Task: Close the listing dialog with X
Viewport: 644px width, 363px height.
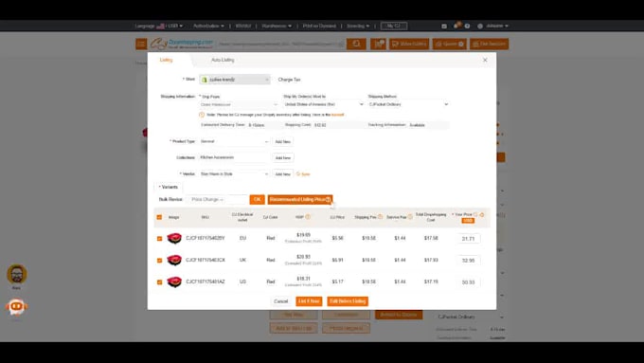Action: point(485,60)
